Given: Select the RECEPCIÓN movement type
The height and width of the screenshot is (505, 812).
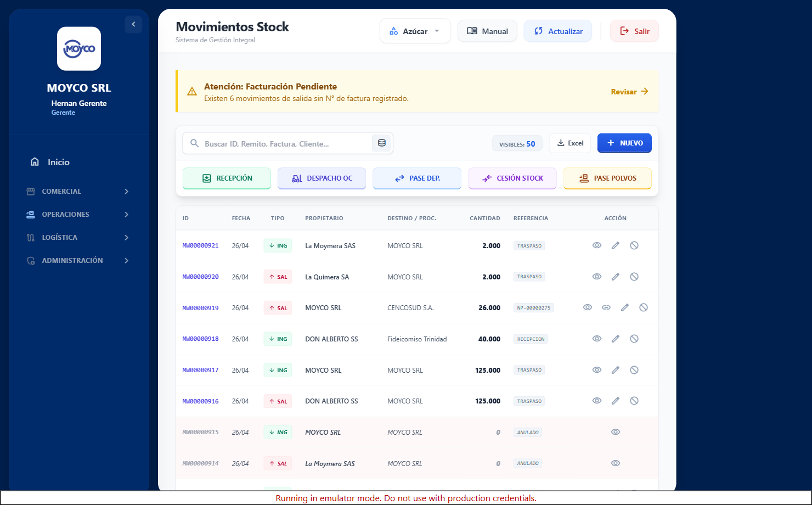Looking at the screenshot, I should coord(227,178).
